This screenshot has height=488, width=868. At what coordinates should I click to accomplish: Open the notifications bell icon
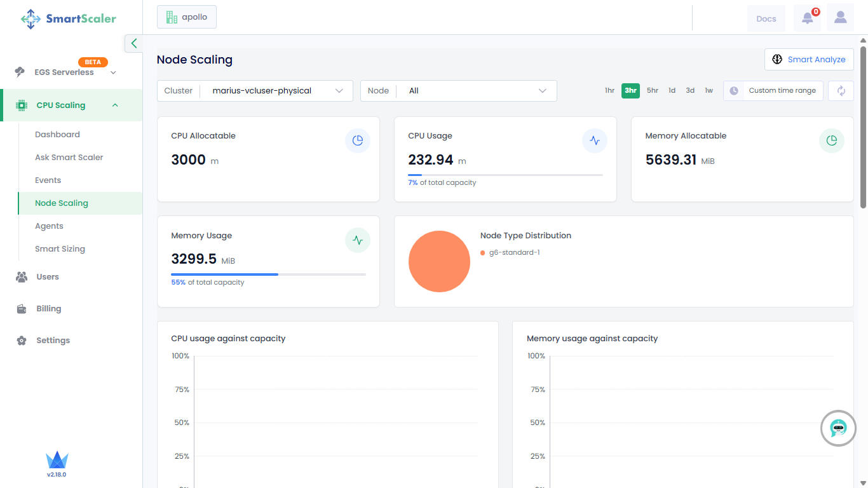807,18
